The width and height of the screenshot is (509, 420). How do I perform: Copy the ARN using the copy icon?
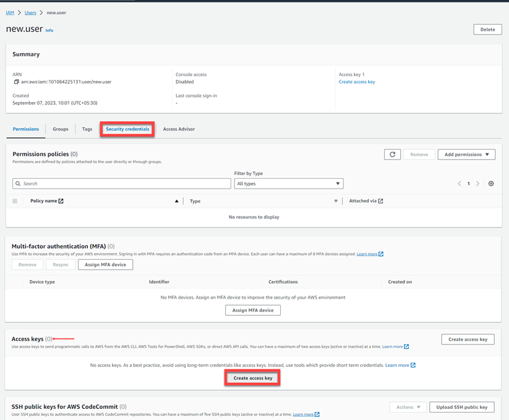(16, 82)
